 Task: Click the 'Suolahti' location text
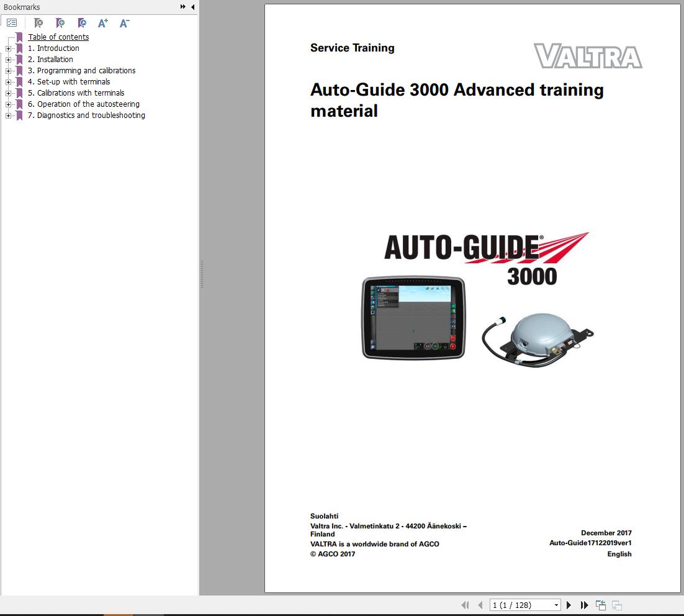tap(324, 516)
